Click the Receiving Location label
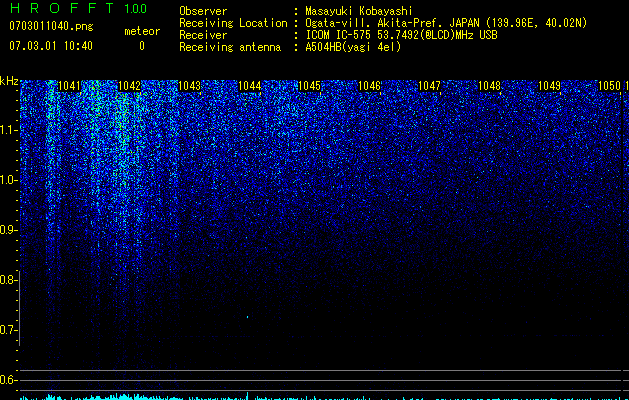629x400 pixels. coord(233,23)
